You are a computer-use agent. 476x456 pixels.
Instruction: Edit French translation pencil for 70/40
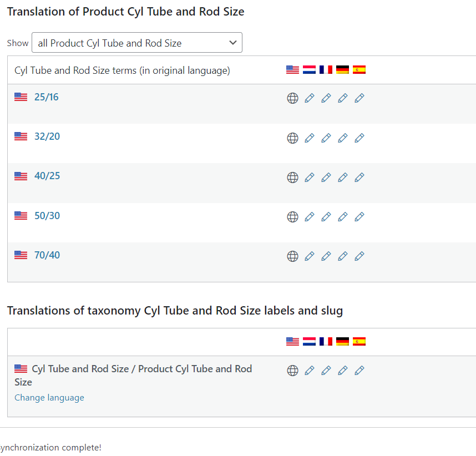pyautogui.click(x=326, y=256)
